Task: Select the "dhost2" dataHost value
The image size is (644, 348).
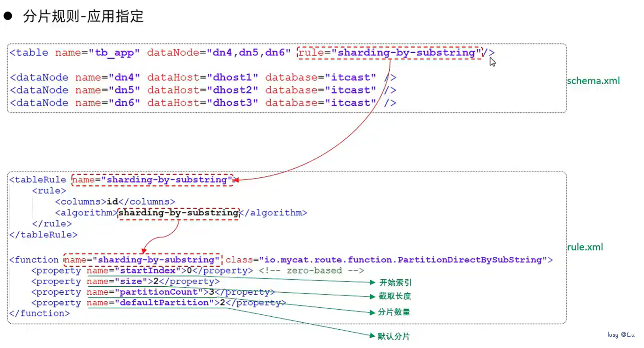Action: (x=232, y=90)
